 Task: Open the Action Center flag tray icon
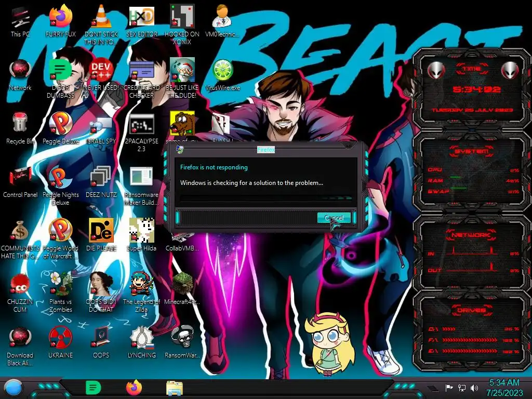(x=449, y=388)
